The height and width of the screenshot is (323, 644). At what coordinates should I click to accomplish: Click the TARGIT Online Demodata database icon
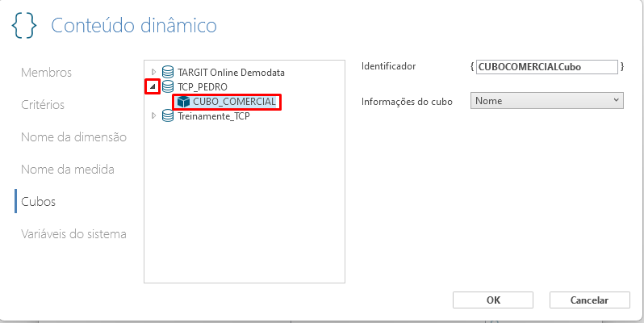[168, 73]
